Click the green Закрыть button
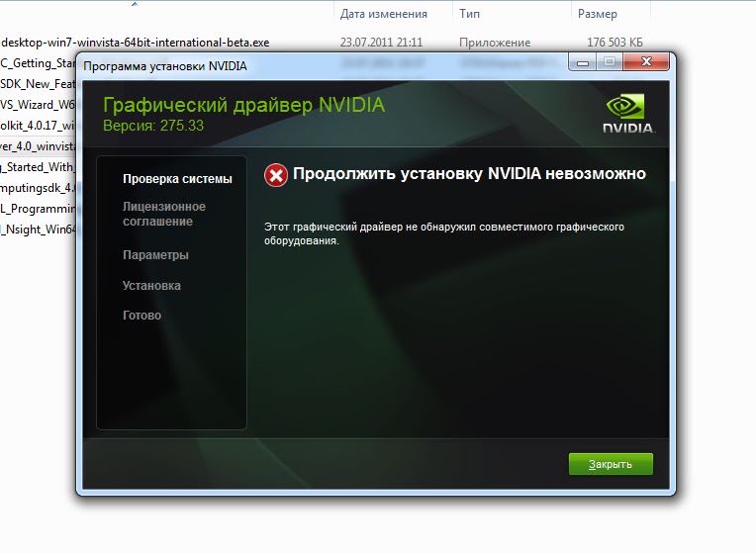The width and height of the screenshot is (756, 553). [x=611, y=464]
